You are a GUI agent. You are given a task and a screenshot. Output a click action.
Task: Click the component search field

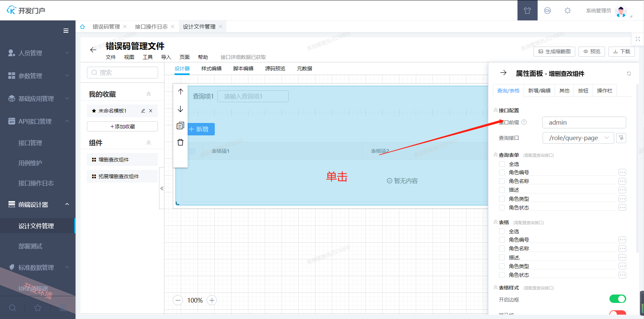tap(122, 72)
